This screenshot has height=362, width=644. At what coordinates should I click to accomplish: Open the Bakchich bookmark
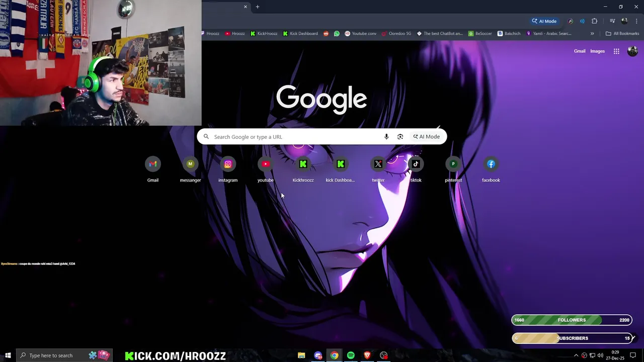pos(509,34)
